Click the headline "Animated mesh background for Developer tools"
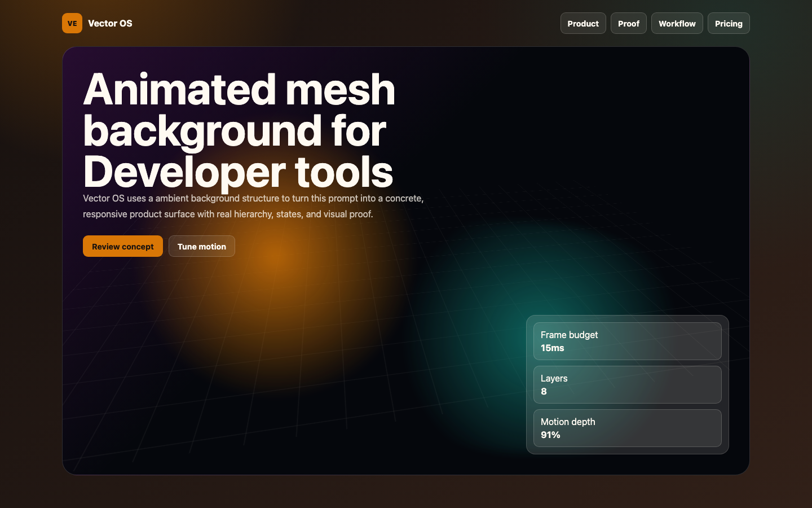This screenshot has height=508, width=812. (239, 130)
